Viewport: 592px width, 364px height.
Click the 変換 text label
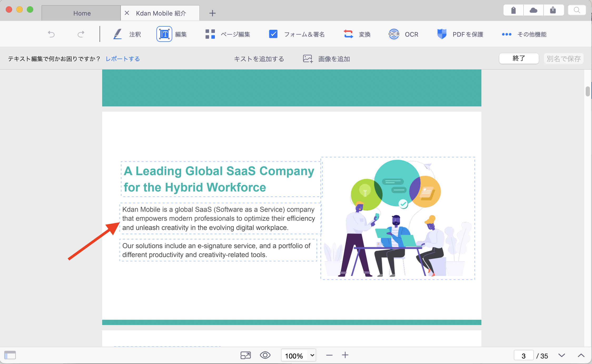tap(365, 35)
